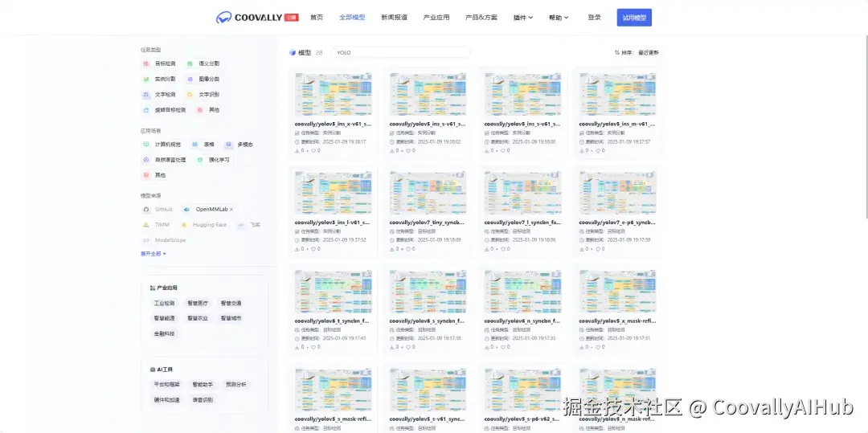Toggle the 目标检测 task filter
The image size is (868, 433).
(158, 63)
